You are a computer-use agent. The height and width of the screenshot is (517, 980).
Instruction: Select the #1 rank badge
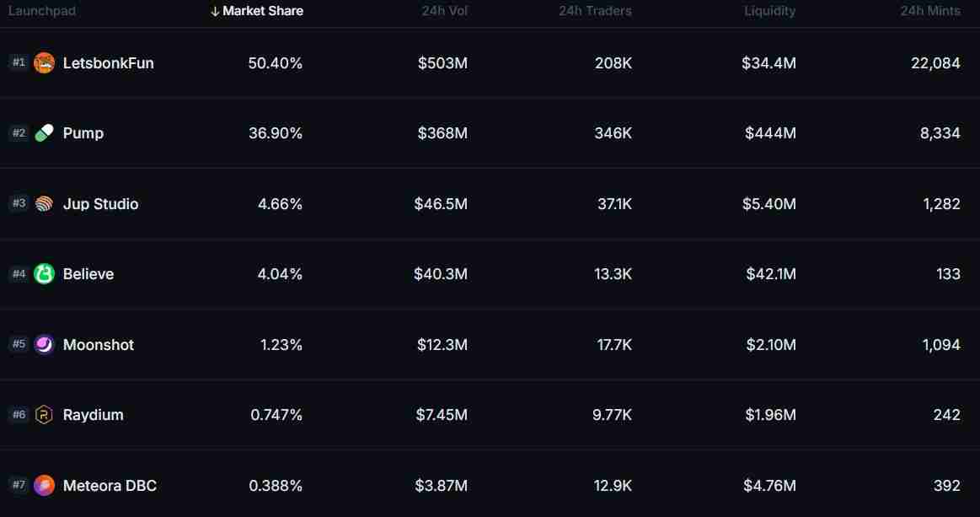(x=18, y=62)
